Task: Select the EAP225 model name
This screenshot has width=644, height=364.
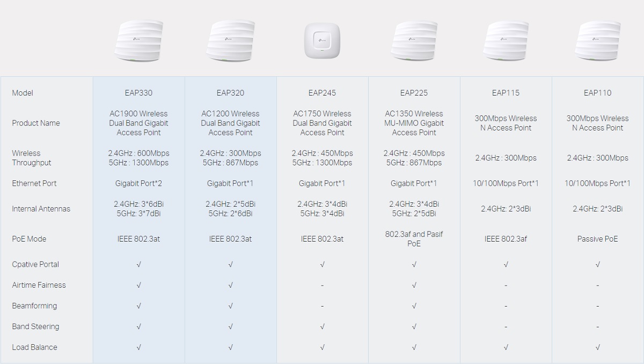Action: (414, 93)
